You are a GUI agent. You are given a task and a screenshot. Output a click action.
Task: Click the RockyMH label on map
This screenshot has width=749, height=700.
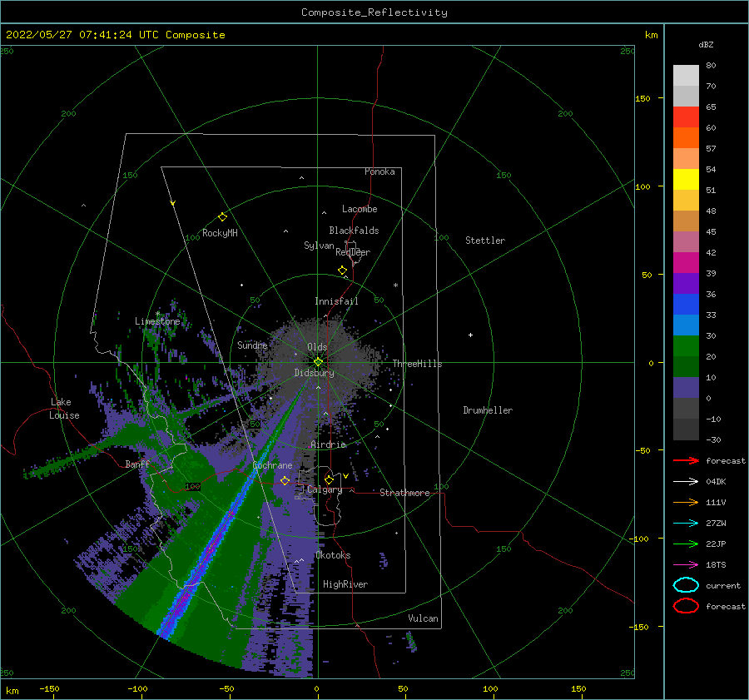[x=220, y=233]
